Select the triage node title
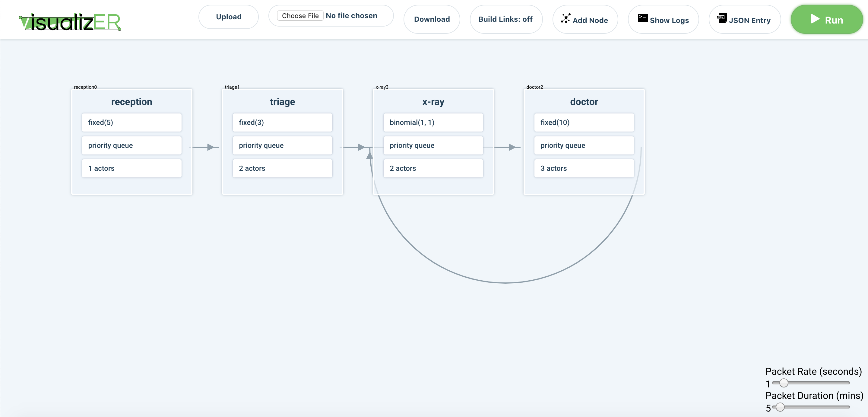Viewport: 868px width, 417px height. pos(282,102)
